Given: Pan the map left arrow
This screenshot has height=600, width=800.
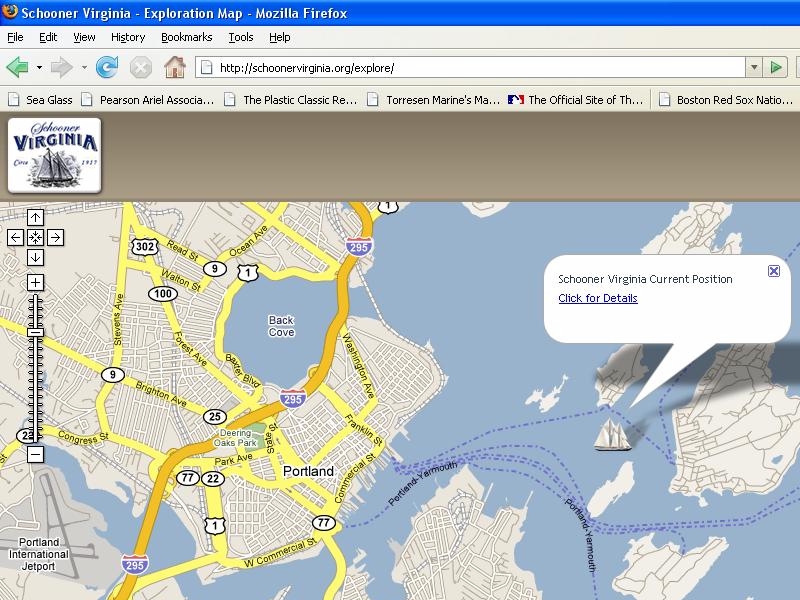Looking at the screenshot, I should point(15,237).
